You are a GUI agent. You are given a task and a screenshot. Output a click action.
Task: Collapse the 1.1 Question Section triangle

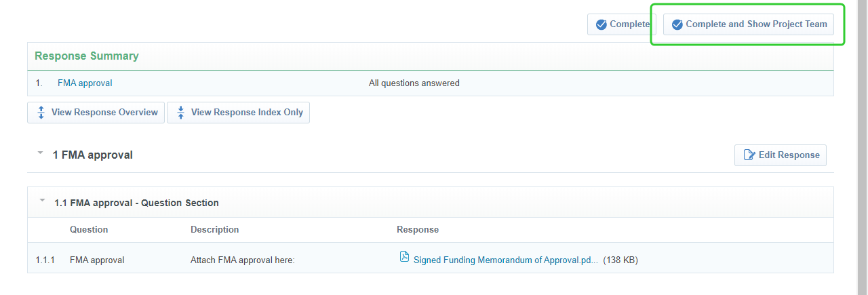(x=43, y=201)
